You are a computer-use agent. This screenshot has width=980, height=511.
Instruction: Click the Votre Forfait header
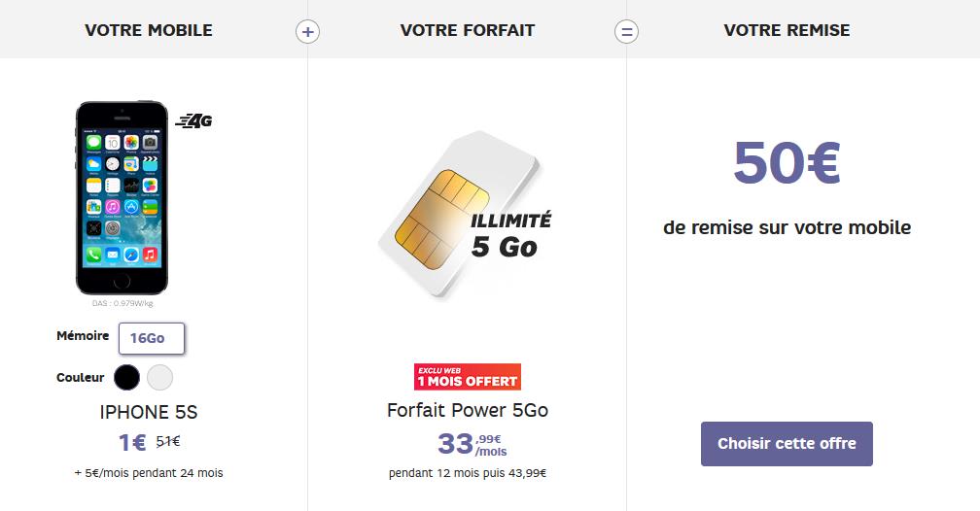tap(468, 30)
